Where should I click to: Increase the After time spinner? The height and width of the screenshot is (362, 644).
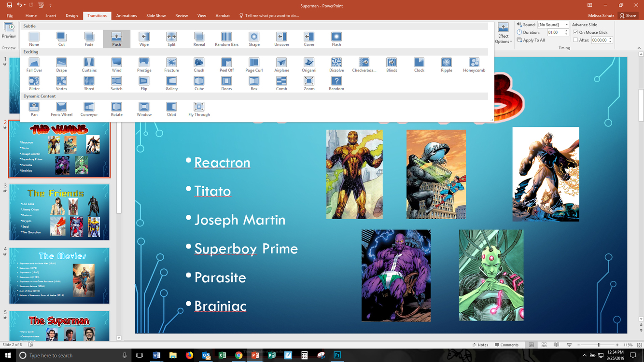click(x=611, y=39)
